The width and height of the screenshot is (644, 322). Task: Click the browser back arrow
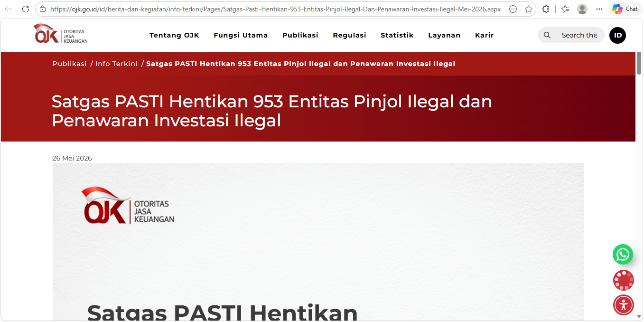(9, 9)
